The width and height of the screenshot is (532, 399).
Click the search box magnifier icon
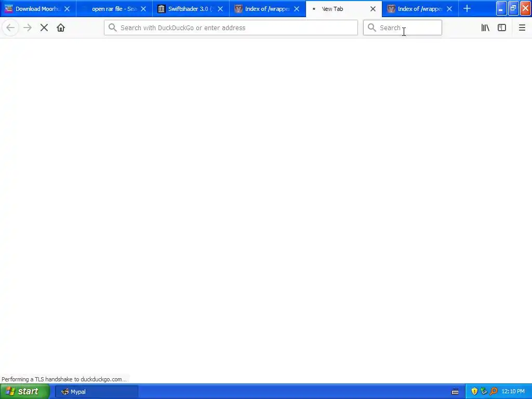[372, 28]
